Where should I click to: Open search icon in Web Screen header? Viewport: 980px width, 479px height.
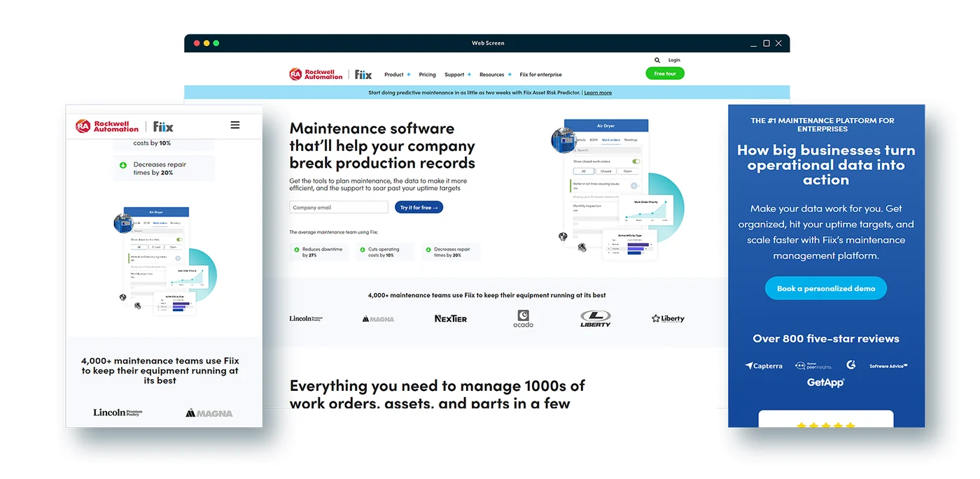point(657,60)
